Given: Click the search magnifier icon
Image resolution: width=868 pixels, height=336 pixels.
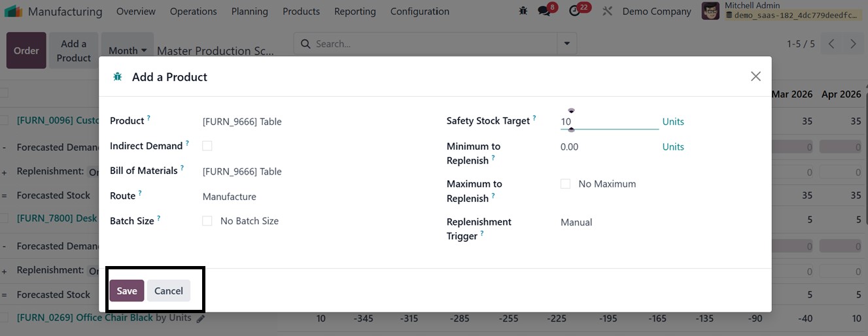Looking at the screenshot, I should 305,44.
